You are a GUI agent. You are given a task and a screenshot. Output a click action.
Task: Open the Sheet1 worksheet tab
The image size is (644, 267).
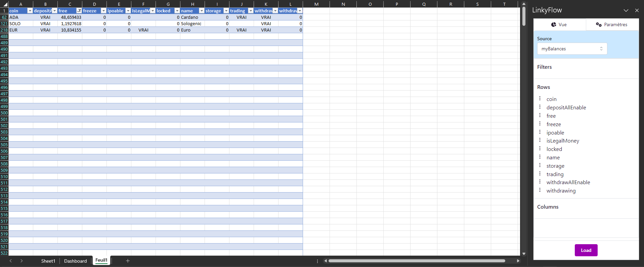pos(48,261)
